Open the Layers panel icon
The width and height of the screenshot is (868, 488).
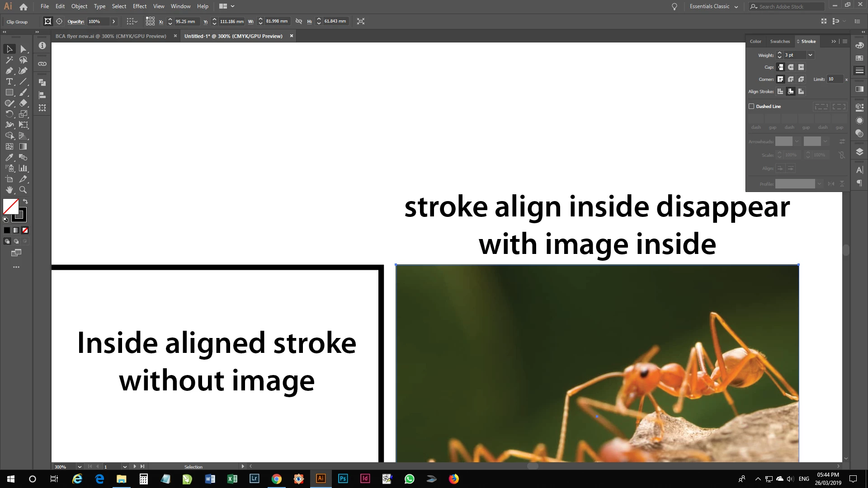(859, 152)
